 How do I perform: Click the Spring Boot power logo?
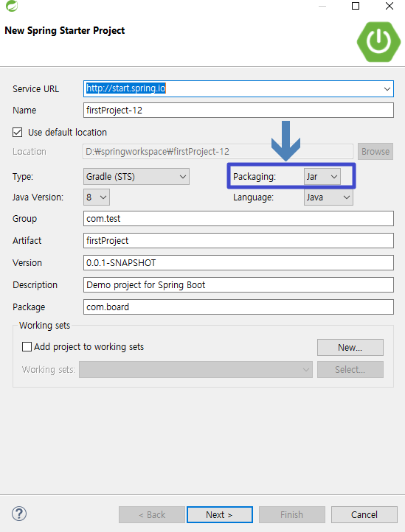pyautogui.click(x=378, y=42)
